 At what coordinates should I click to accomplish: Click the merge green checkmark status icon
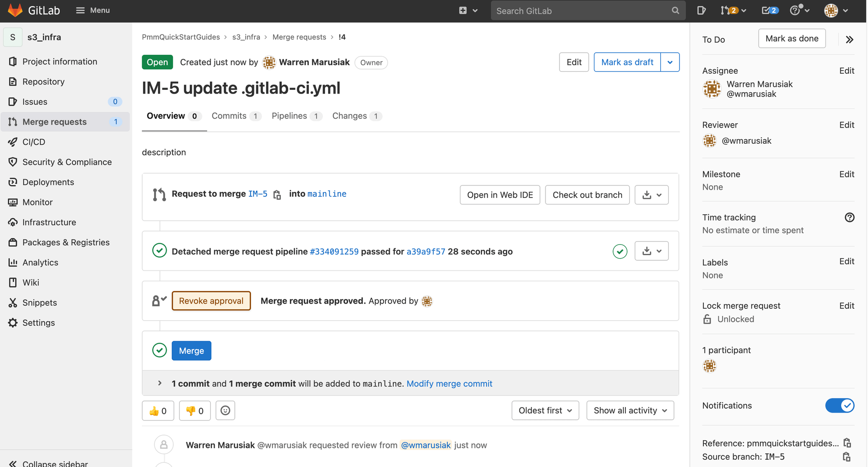pyautogui.click(x=160, y=350)
